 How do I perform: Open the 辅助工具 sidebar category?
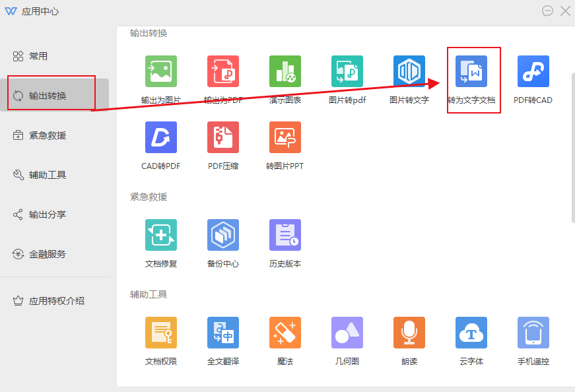coord(54,175)
